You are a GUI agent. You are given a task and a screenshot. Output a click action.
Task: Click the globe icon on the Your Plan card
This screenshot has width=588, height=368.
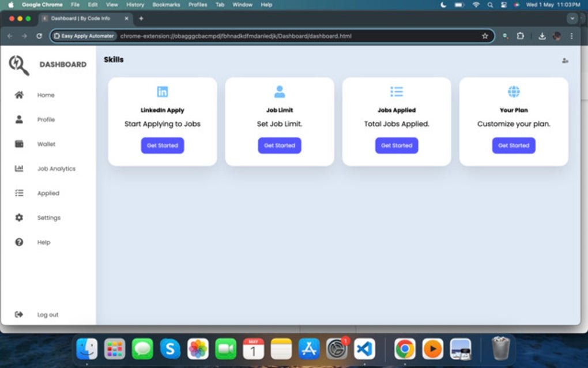click(513, 91)
